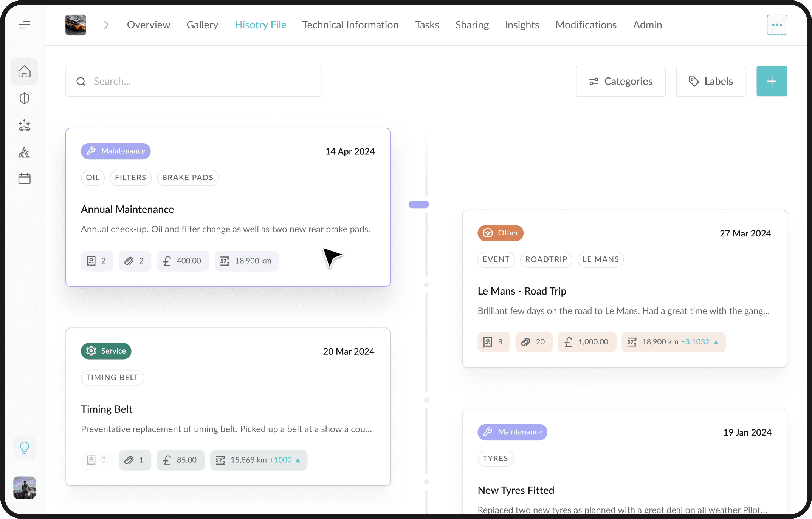Open the shield icon in sidebar

(25, 98)
